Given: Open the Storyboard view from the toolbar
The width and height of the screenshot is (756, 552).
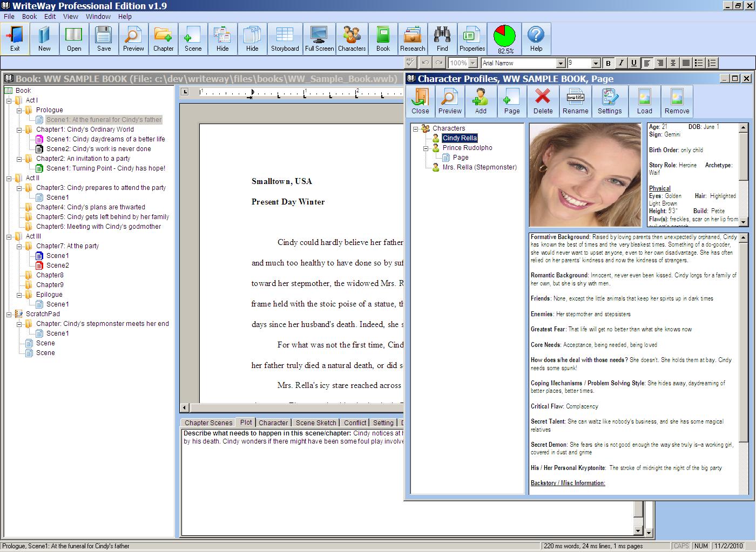Looking at the screenshot, I should coord(285,39).
